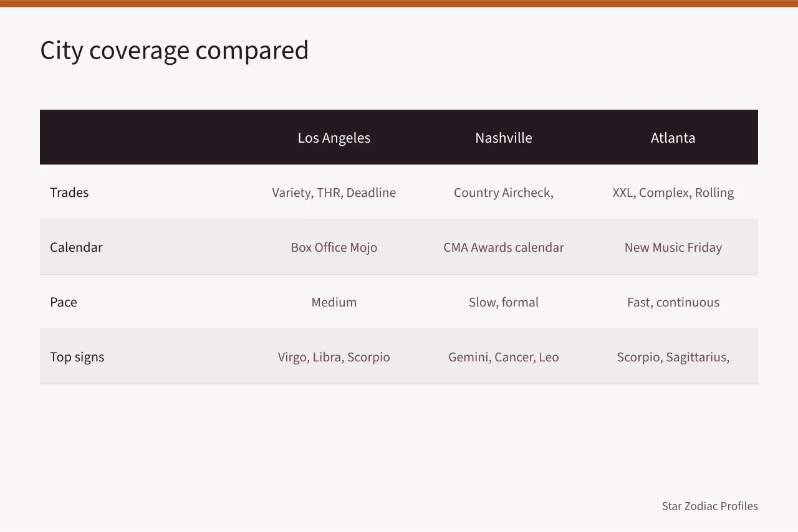Click the Atlanta column header

point(673,138)
